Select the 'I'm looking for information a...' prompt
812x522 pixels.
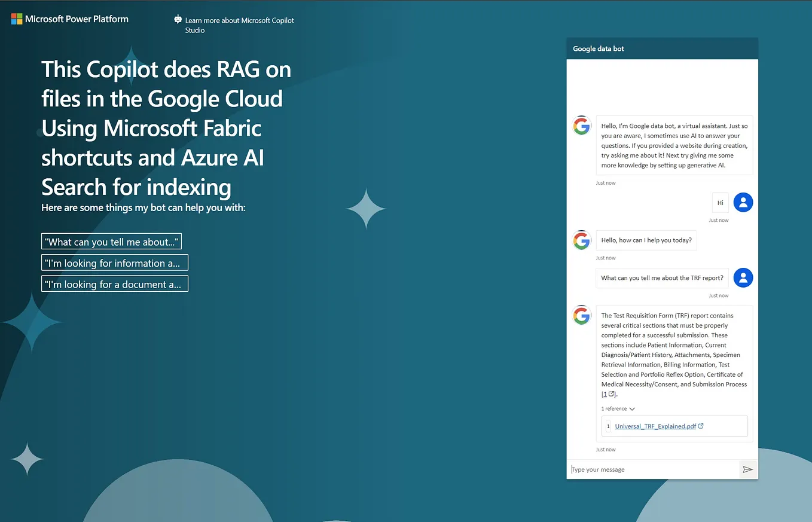click(x=114, y=262)
